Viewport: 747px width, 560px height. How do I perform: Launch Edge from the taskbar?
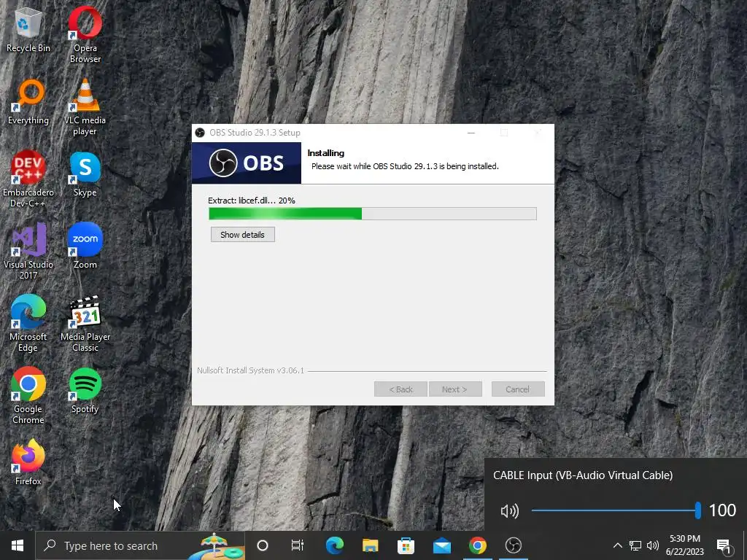334,545
